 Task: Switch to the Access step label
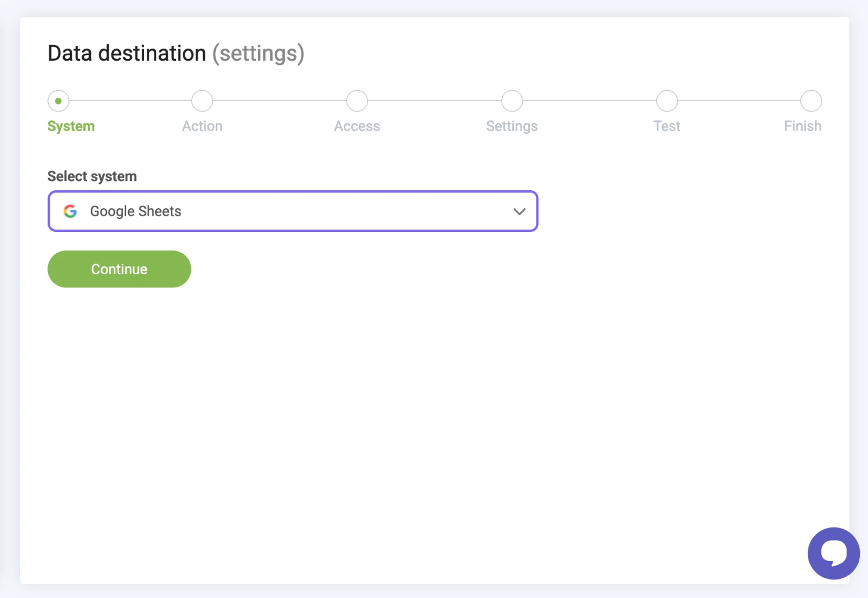[357, 126]
